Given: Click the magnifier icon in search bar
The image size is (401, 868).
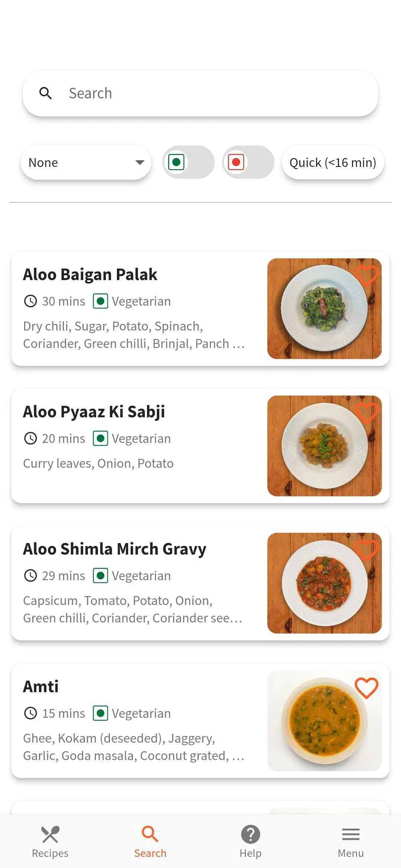Looking at the screenshot, I should tap(45, 93).
